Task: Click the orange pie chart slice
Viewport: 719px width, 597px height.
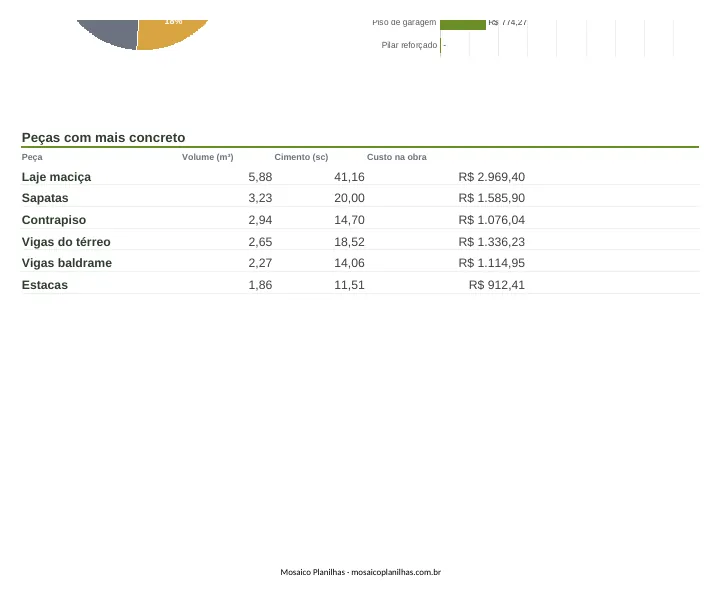Action: point(167,33)
